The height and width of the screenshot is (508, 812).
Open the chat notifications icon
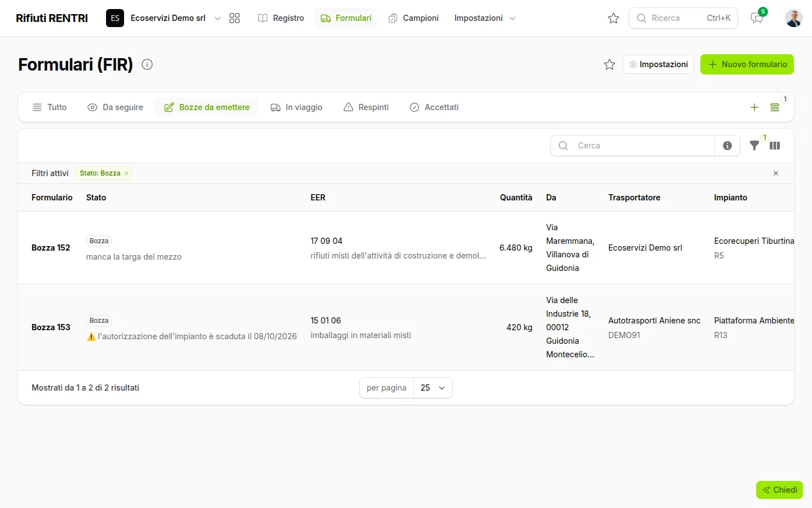coord(757,18)
